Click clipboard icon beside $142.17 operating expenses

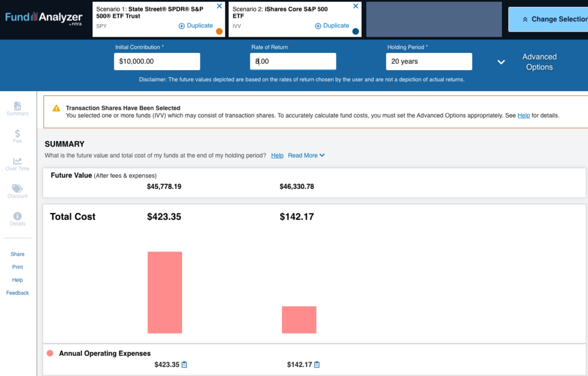click(x=317, y=365)
